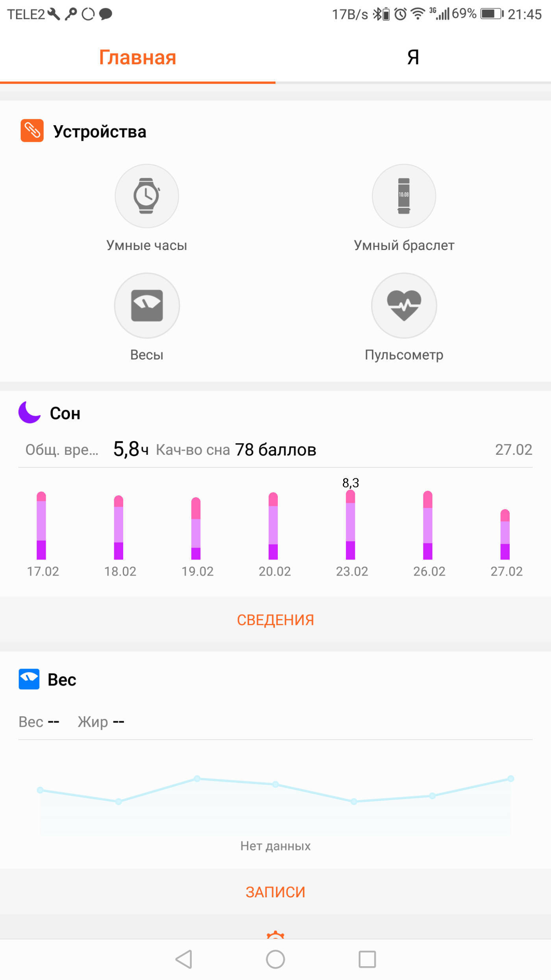Open ЗАПИСИ weight records link

(275, 892)
